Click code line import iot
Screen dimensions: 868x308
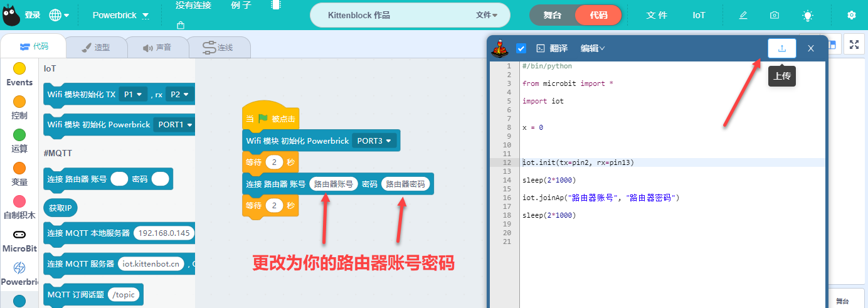(x=543, y=101)
